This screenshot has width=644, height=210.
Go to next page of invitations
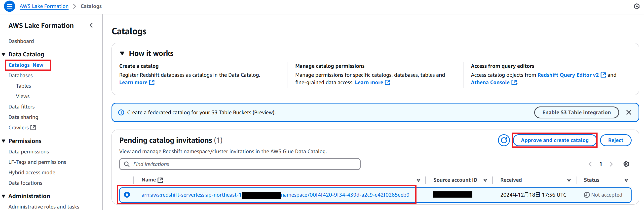(611, 164)
